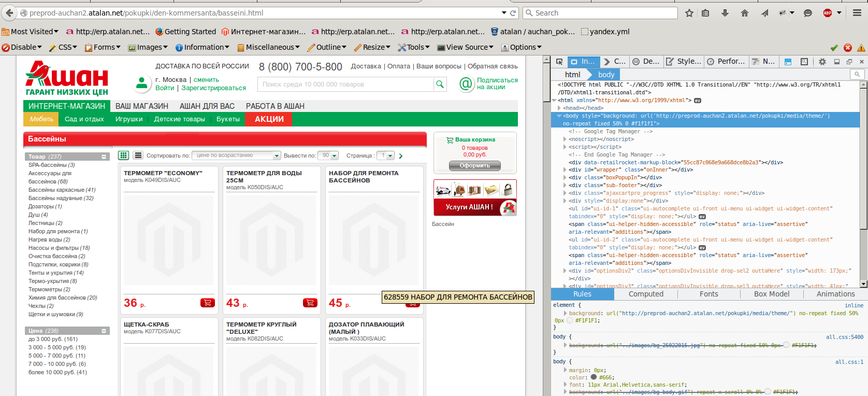Show bookmarks list icon in toolbar
The image size is (868, 396).
[705, 13]
